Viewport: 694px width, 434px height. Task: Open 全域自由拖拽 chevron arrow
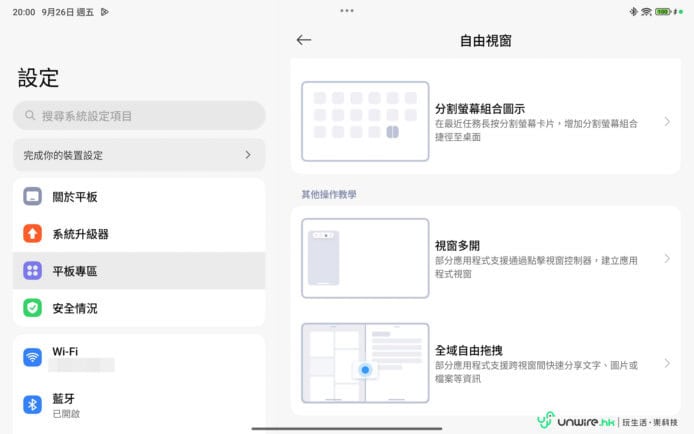point(667,363)
